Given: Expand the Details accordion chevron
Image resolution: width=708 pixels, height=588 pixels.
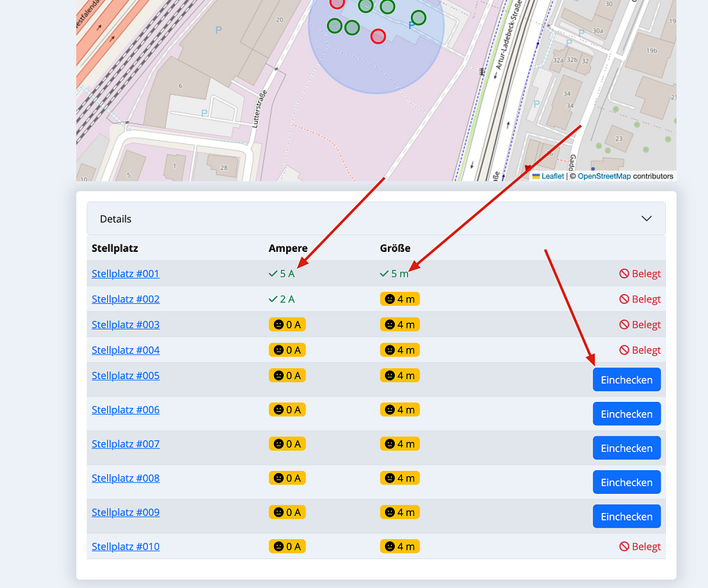Looking at the screenshot, I should pos(646,219).
